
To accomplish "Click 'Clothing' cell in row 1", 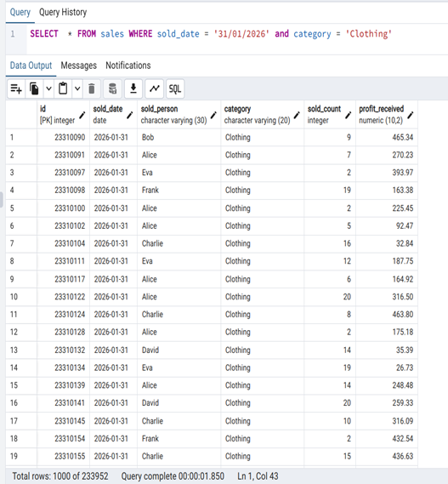I will click(263, 137).
